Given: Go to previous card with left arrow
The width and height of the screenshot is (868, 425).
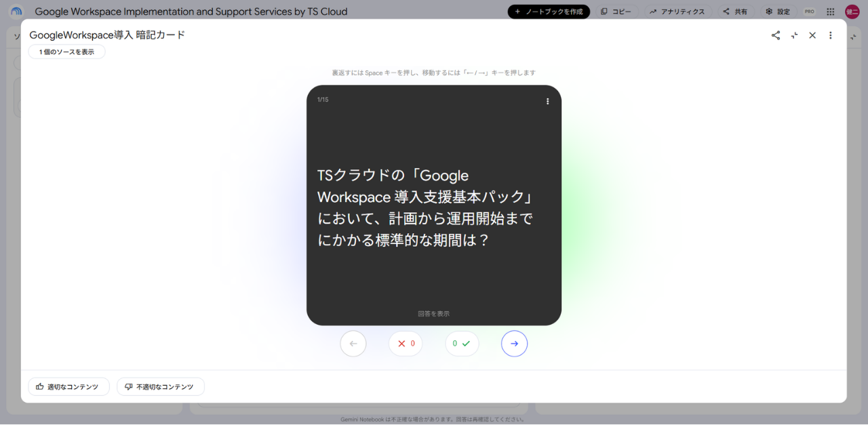Looking at the screenshot, I should point(353,344).
